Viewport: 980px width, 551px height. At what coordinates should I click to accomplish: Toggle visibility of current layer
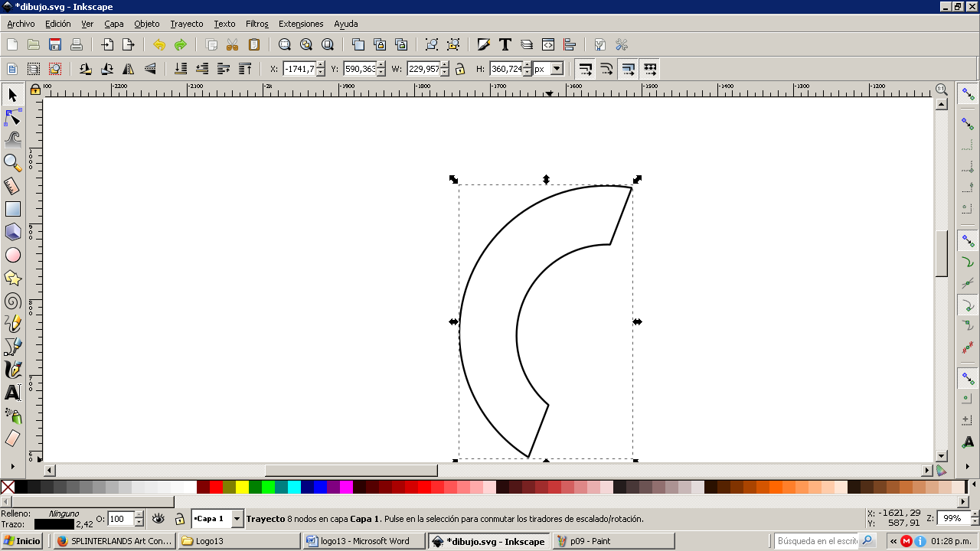coord(158,519)
